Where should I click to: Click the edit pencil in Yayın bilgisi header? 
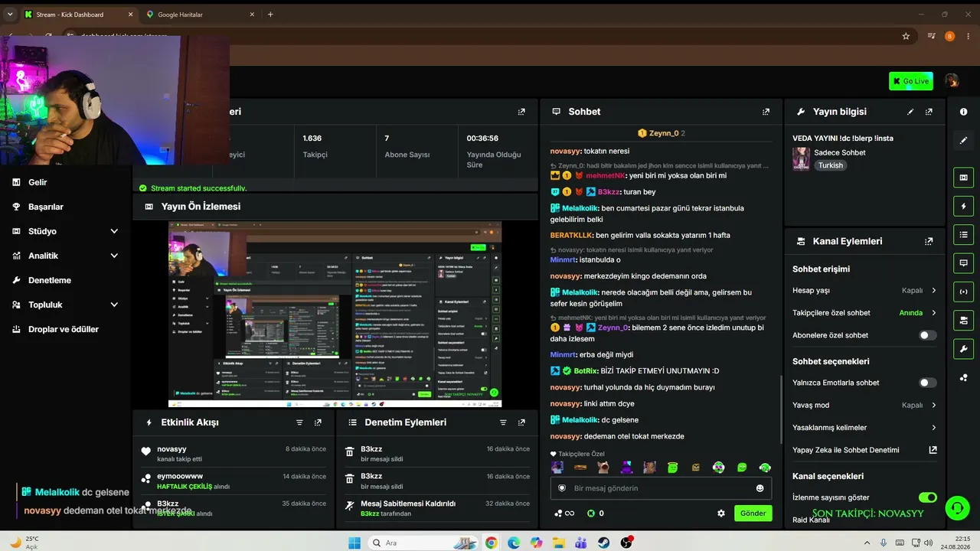click(910, 112)
